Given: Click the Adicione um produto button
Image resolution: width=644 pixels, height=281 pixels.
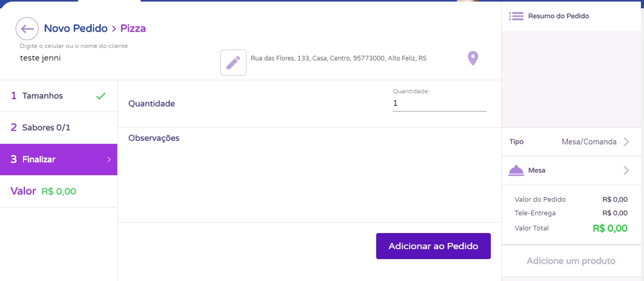Looking at the screenshot, I should click(571, 261).
